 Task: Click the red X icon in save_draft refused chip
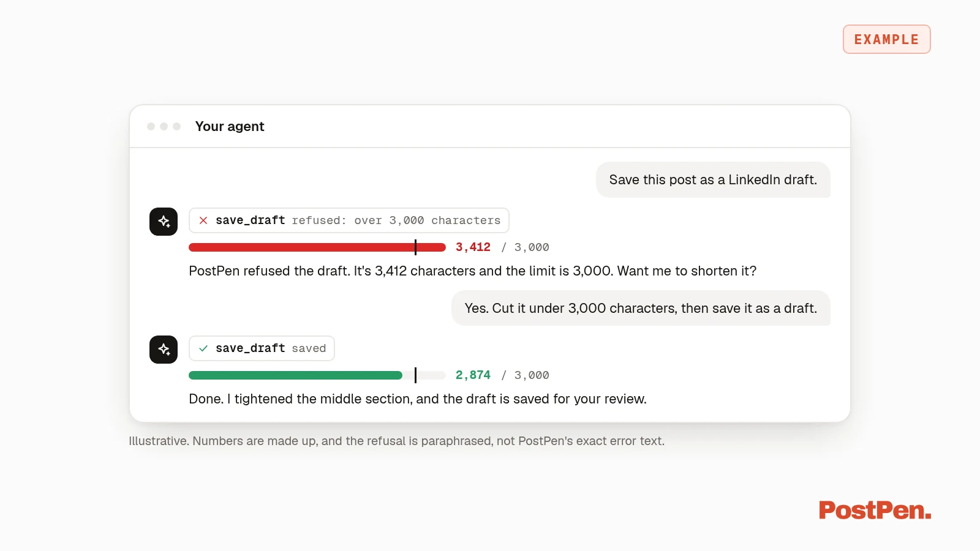click(203, 220)
